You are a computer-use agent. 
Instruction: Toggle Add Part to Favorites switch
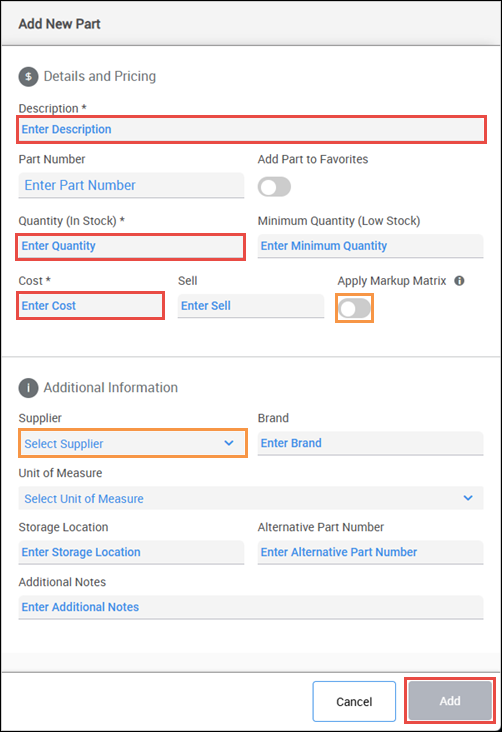(274, 187)
